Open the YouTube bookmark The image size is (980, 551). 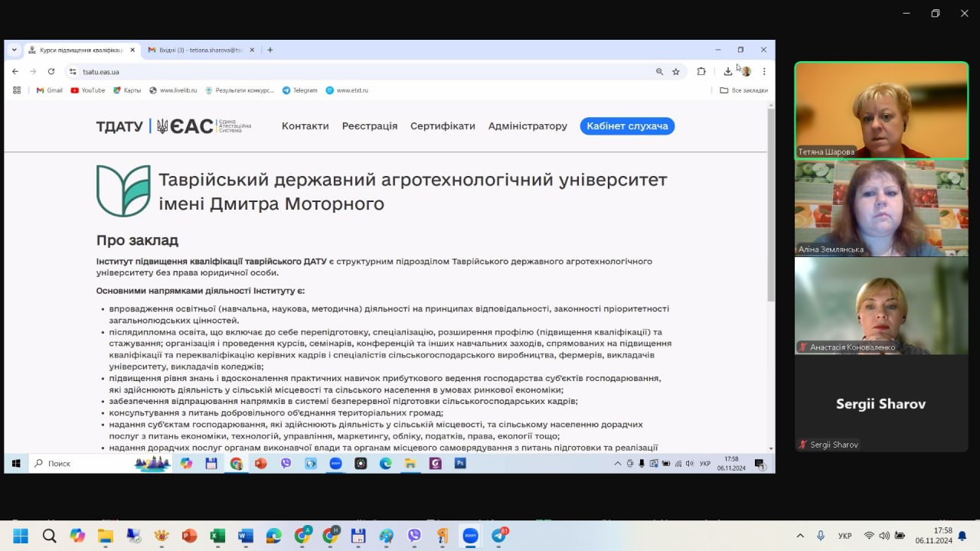88,90
